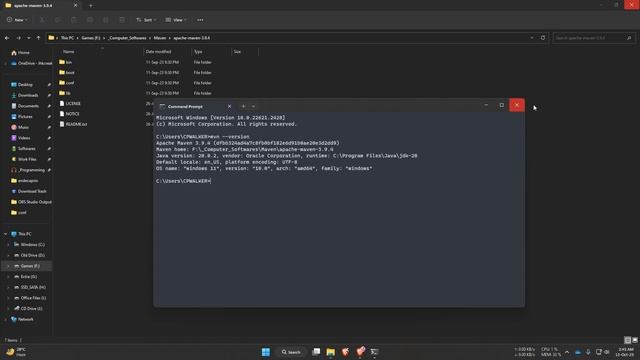Select the boot folder
This screenshot has width=640, height=360.
pos(70,73)
